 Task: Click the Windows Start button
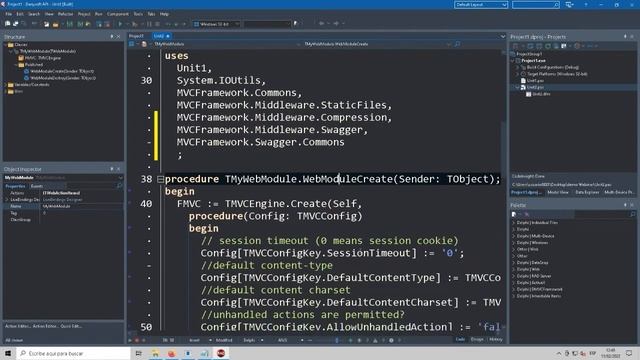[8, 353]
